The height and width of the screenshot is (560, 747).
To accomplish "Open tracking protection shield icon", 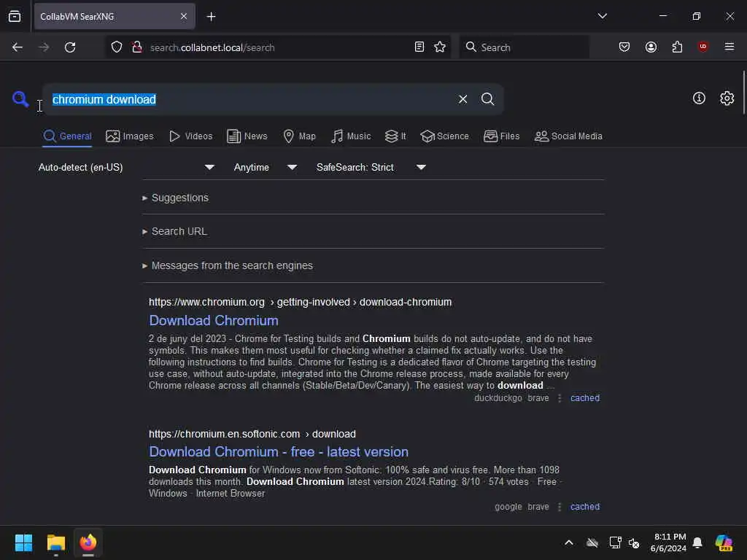I will [x=117, y=47].
